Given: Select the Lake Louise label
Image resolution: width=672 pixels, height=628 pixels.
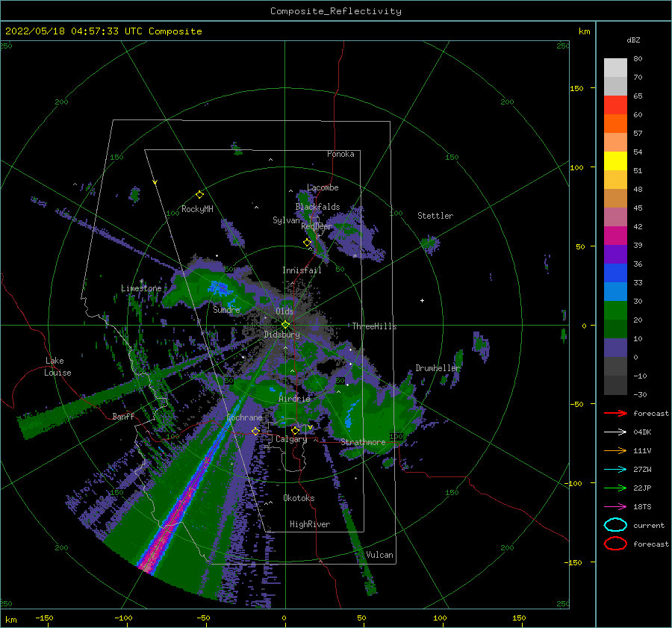Looking at the screenshot, I should tap(57, 367).
